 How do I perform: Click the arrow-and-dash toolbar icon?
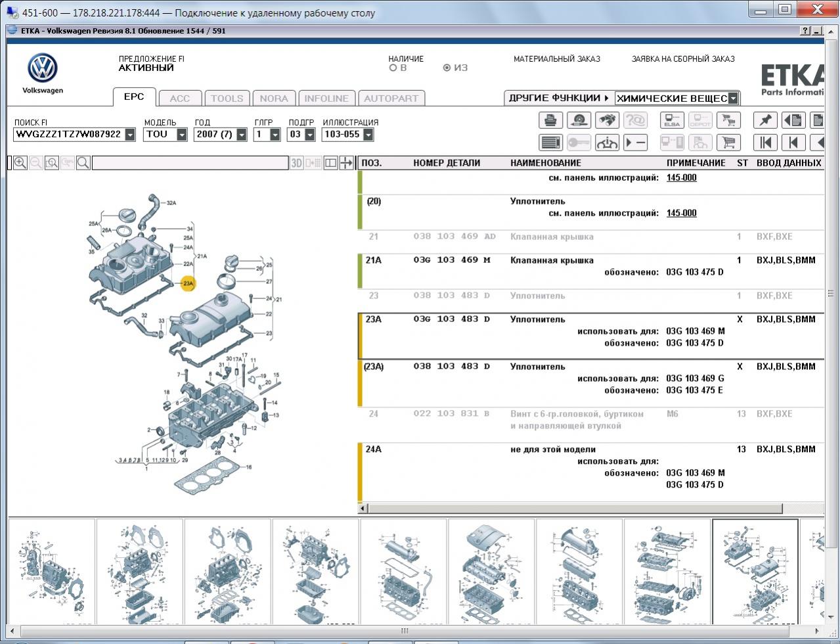(635, 143)
